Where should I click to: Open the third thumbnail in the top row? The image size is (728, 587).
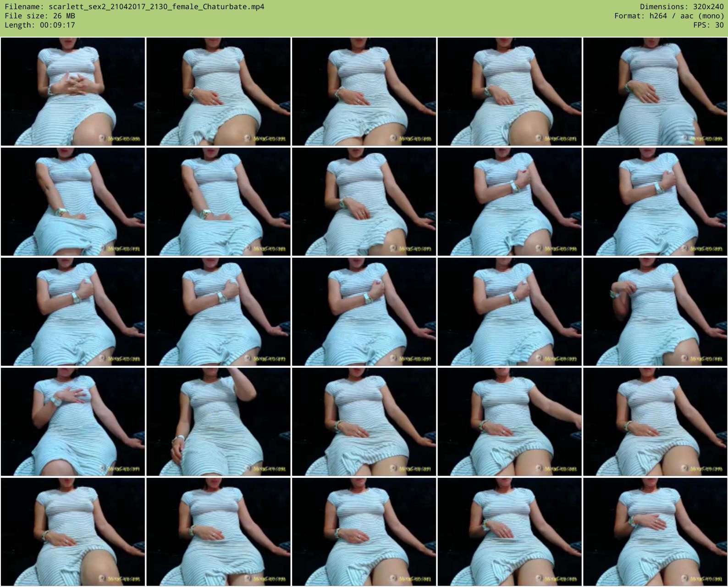pos(364,92)
